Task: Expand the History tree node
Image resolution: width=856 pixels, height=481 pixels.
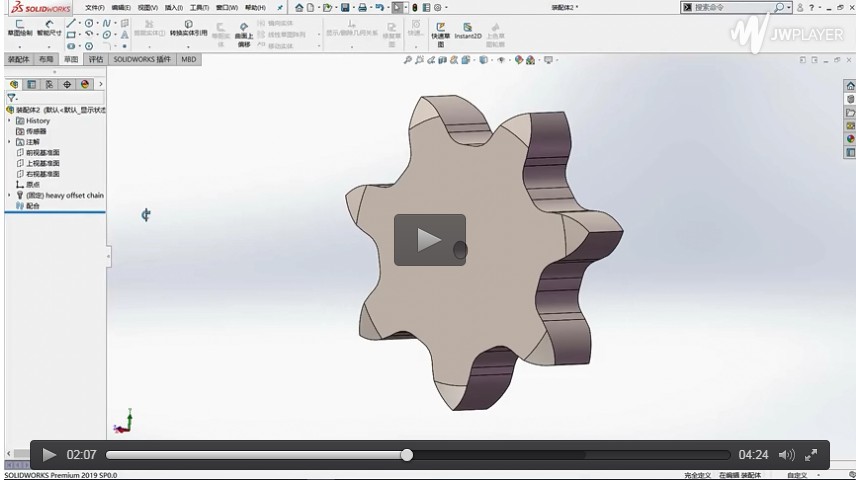Action: tap(9, 120)
